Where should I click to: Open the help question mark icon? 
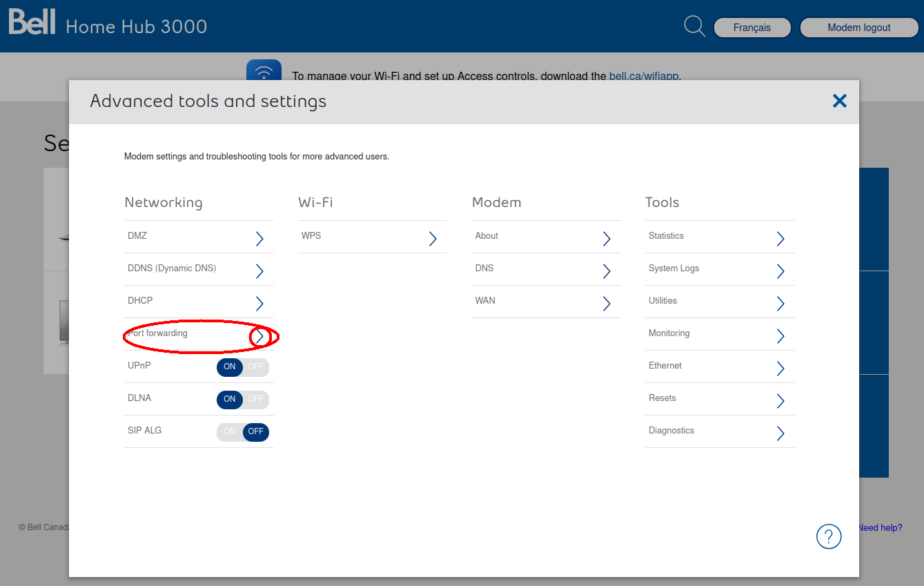click(x=829, y=536)
